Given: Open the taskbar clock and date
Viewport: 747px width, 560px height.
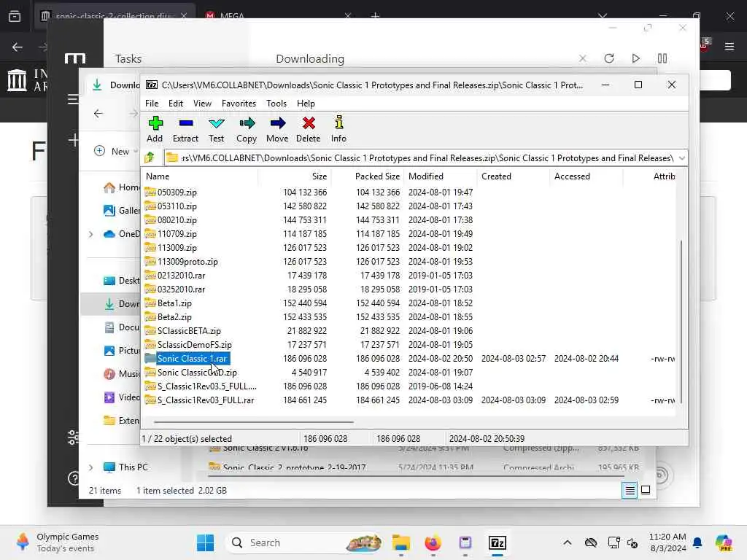Looking at the screenshot, I should tap(667, 542).
